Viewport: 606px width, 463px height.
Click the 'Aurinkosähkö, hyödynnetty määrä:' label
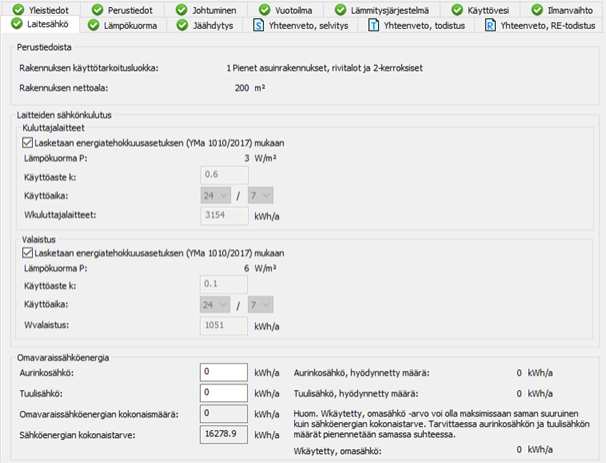[361, 373]
